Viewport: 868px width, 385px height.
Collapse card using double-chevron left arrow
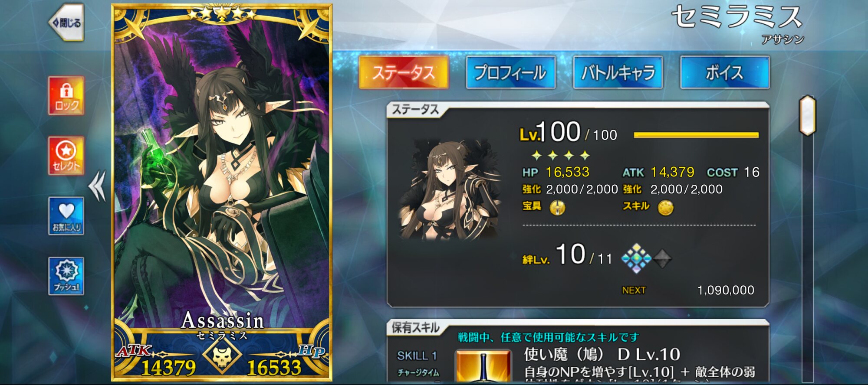(97, 186)
